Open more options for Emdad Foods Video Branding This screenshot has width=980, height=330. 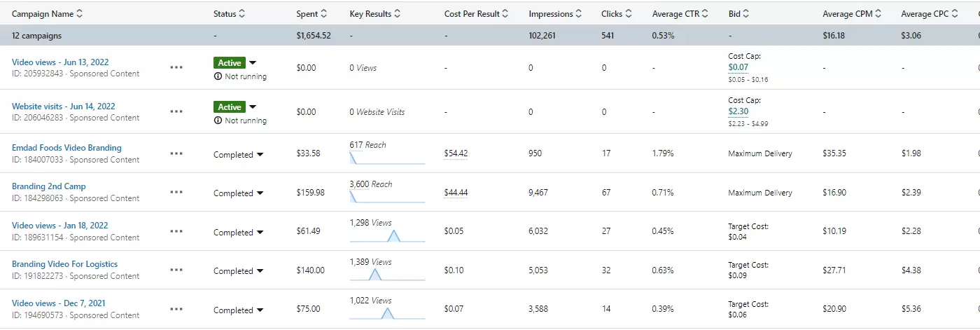click(x=176, y=153)
